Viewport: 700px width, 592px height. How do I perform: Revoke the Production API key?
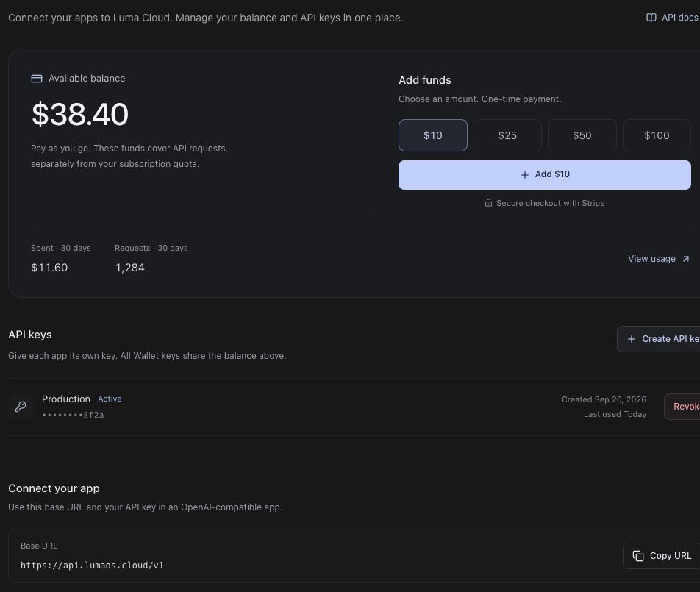pyautogui.click(x=682, y=407)
